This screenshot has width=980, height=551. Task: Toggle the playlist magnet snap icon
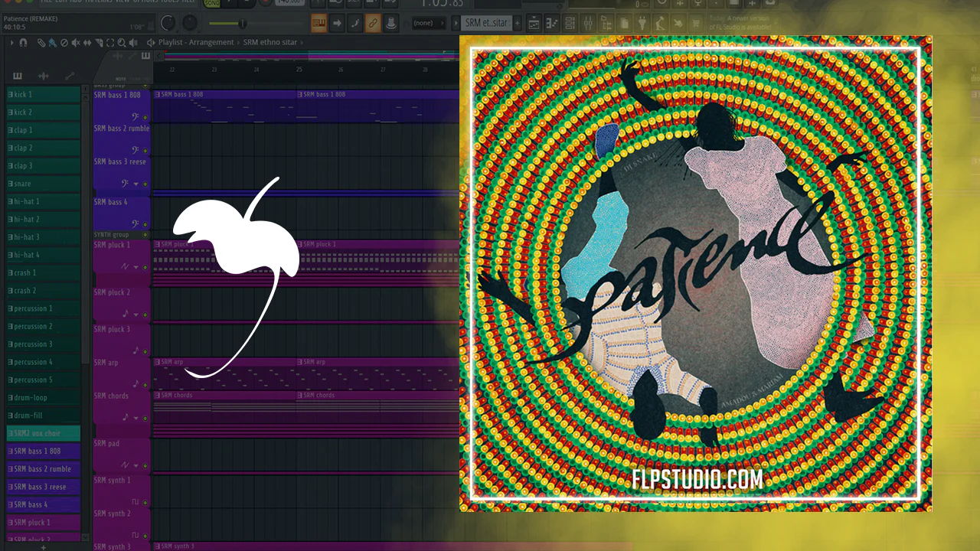point(23,43)
